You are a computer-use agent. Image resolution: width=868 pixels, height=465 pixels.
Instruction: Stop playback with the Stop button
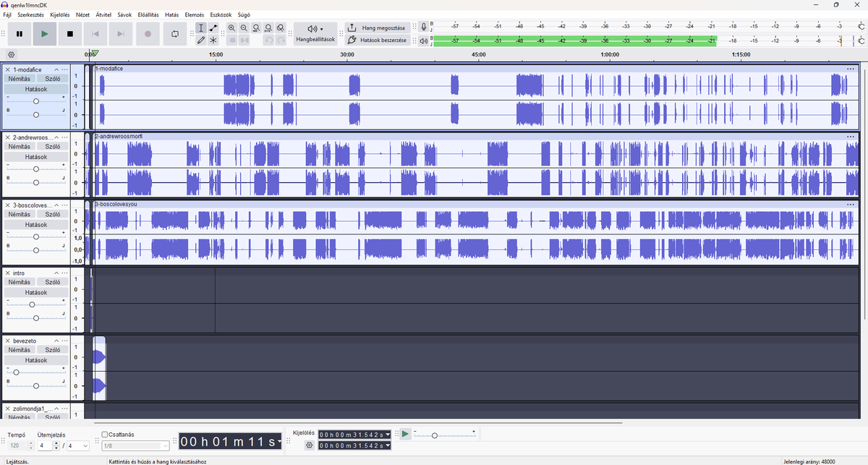(70, 33)
